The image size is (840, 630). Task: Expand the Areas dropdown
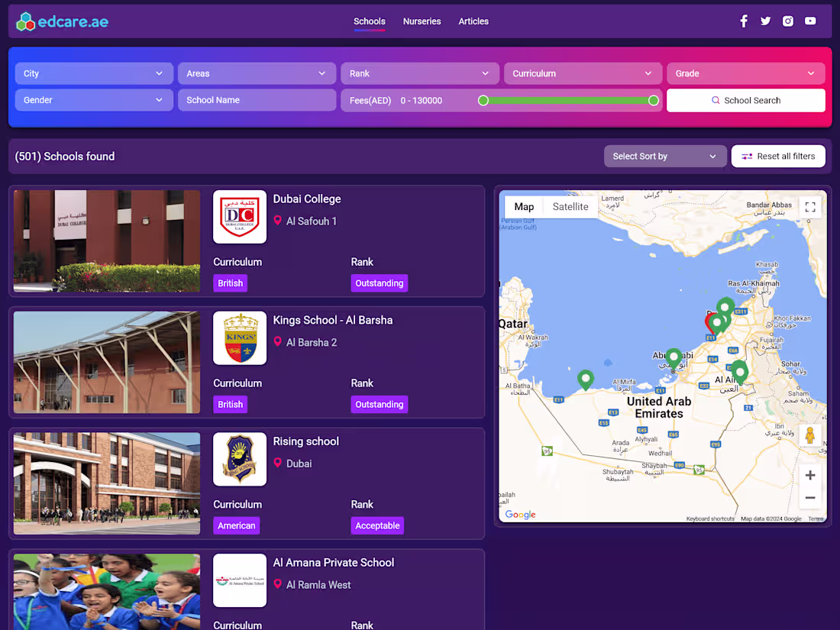pyautogui.click(x=257, y=73)
